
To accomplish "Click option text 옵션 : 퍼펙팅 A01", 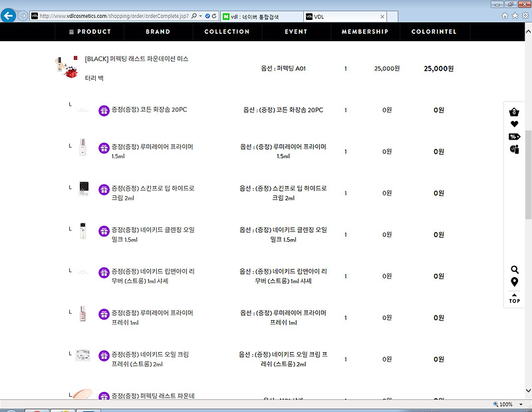I will 283,68.
